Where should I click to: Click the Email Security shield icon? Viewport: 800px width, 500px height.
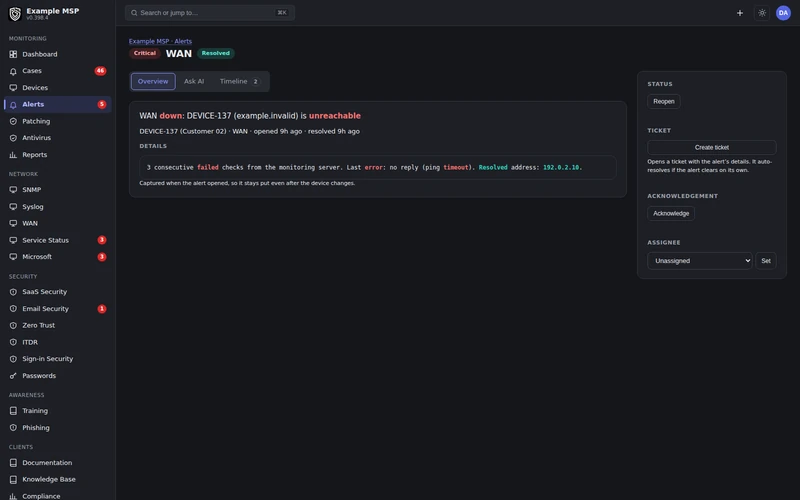(x=13, y=309)
